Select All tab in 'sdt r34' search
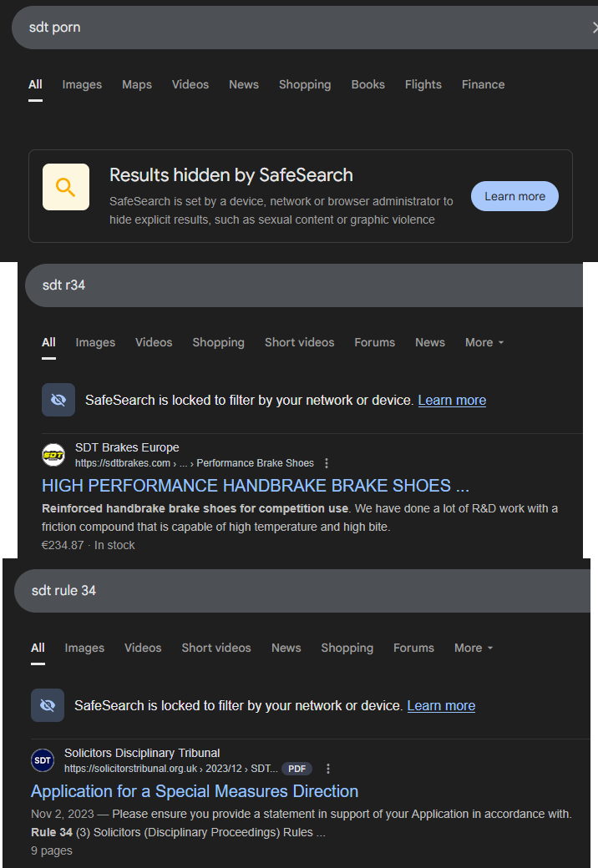The width and height of the screenshot is (598, 868). pos(48,342)
